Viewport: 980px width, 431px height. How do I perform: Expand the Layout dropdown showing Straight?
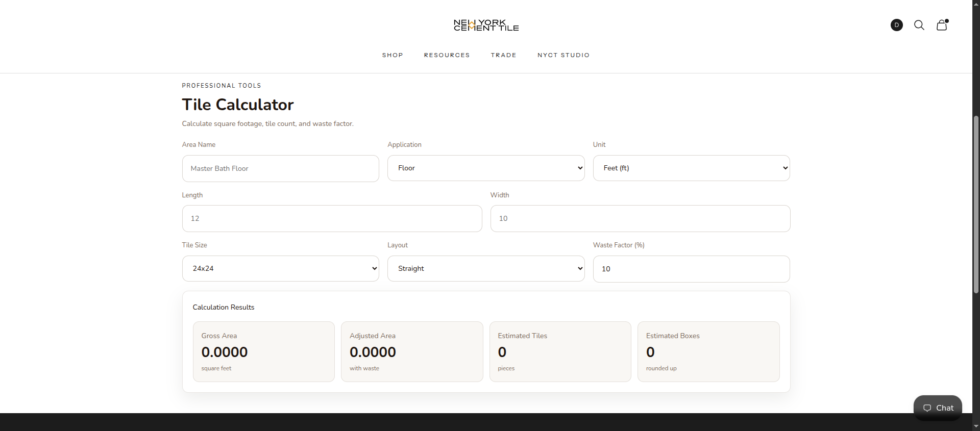[x=486, y=268]
